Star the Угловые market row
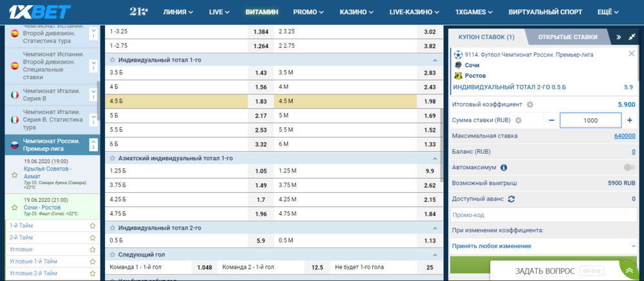Viewport: 644px width, 281px height. click(x=92, y=249)
